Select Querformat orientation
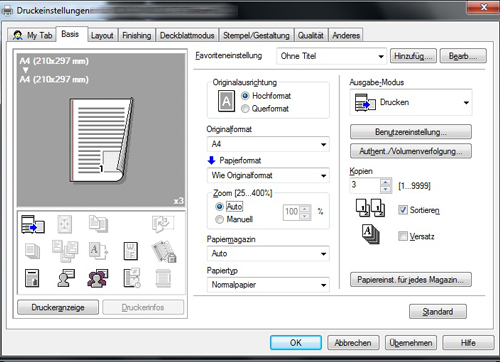Viewport: 500px width, 362px height. click(245, 109)
